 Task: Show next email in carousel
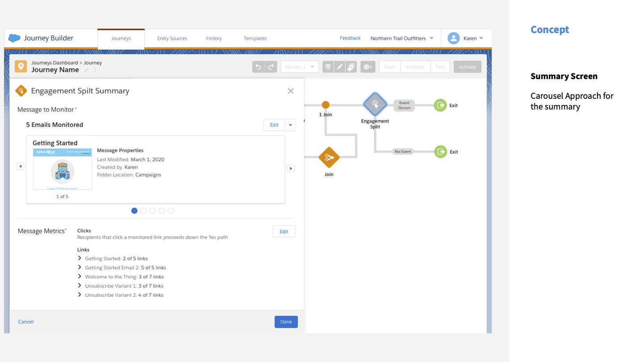coord(291,168)
